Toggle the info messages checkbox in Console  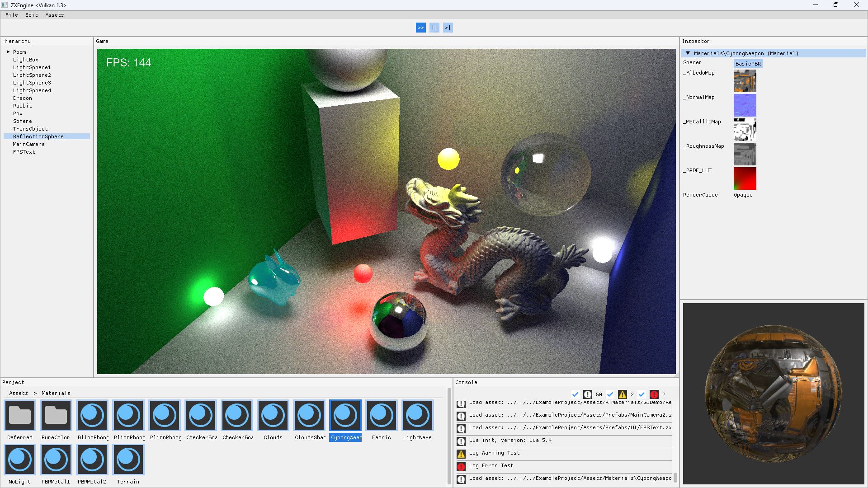coord(575,394)
